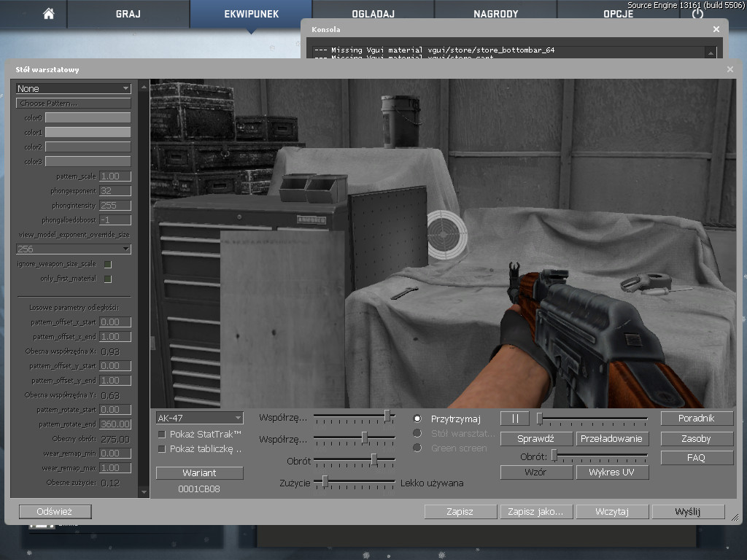Viewport: 747px width, 560px height.
Task: Click the phongexponent input field
Action: (x=115, y=191)
